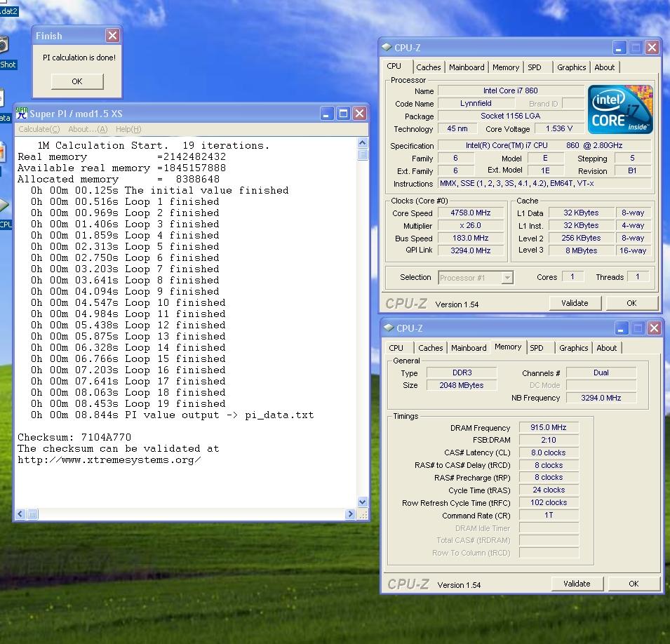Close the Finish dialog with X
The height and width of the screenshot is (644, 670).
pos(112,36)
